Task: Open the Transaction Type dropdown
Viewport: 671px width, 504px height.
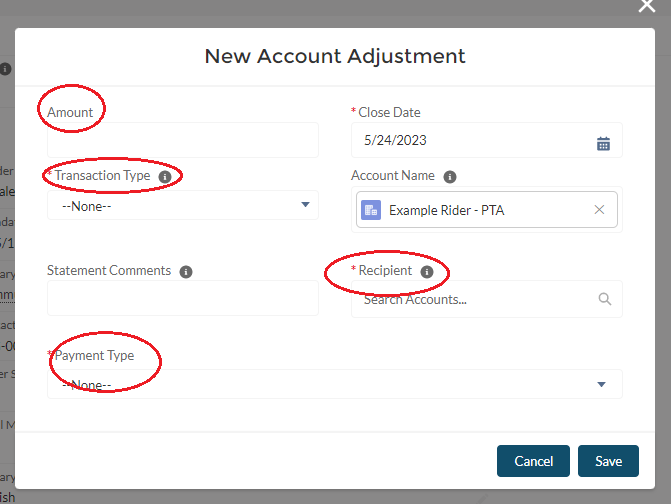Action: click(182, 206)
